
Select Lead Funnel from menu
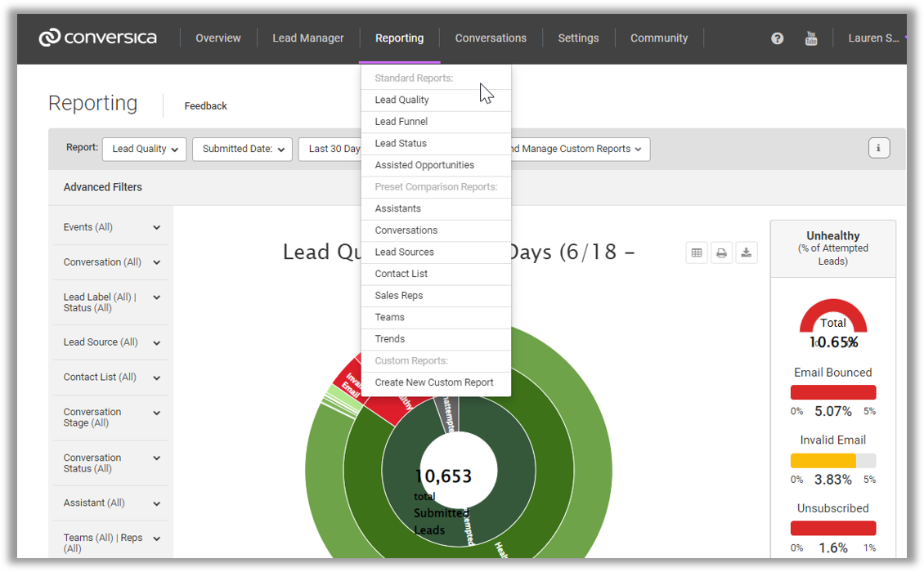[x=401, y=122]
